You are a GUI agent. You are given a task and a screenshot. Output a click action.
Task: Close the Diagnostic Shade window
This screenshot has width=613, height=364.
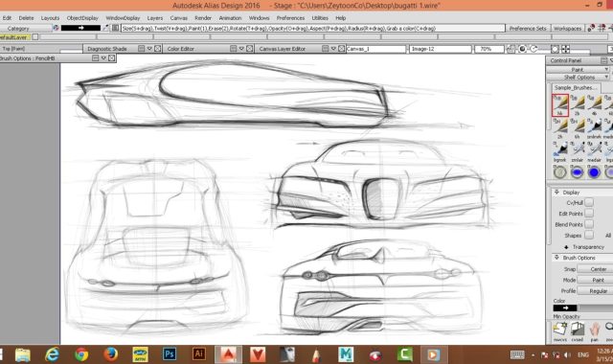(157, 49)
